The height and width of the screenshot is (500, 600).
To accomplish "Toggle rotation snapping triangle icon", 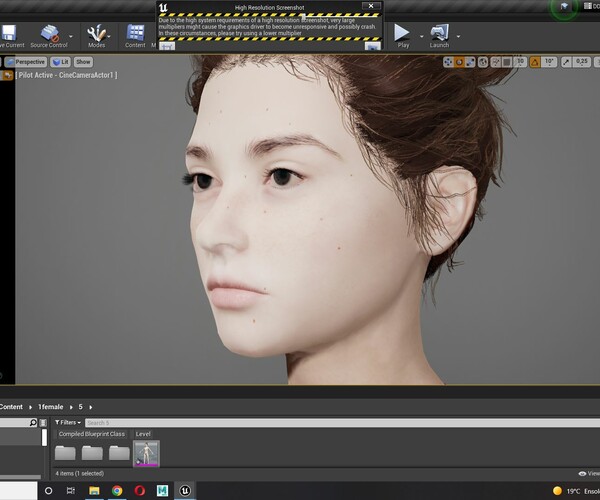I will pyautogui.click(x=535, y=62).
